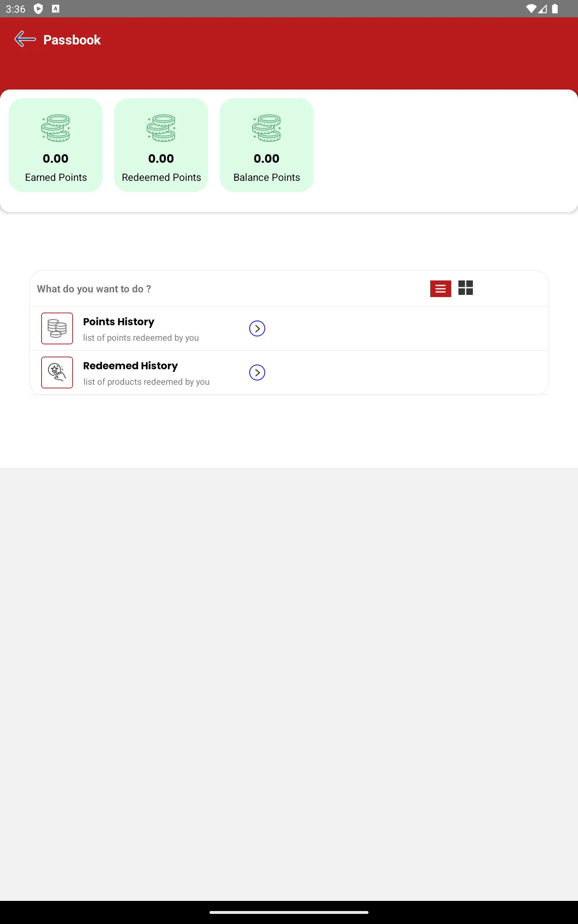Click the 0.00 value above Balance Points
Viewport: 578px width, 924px height.
(x=267, y=158)
